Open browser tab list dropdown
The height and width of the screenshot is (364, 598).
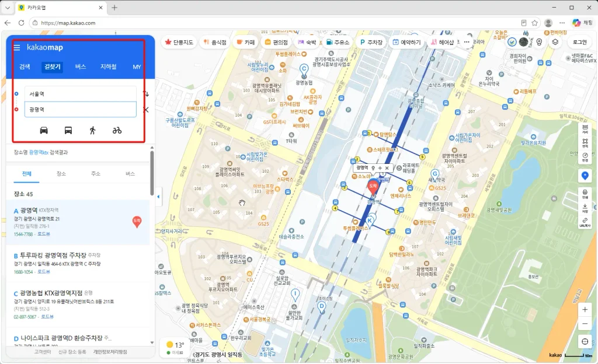8,8
